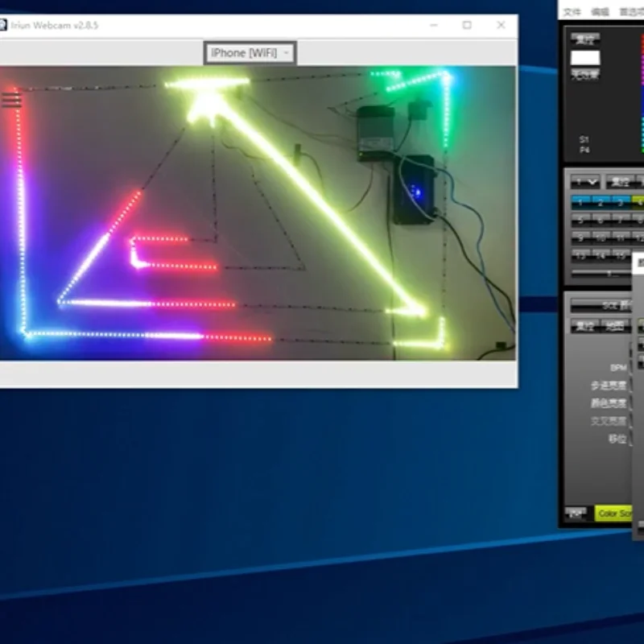Select storage place 14
Viewport: 644px width, 644px height.
pos(601,255)
